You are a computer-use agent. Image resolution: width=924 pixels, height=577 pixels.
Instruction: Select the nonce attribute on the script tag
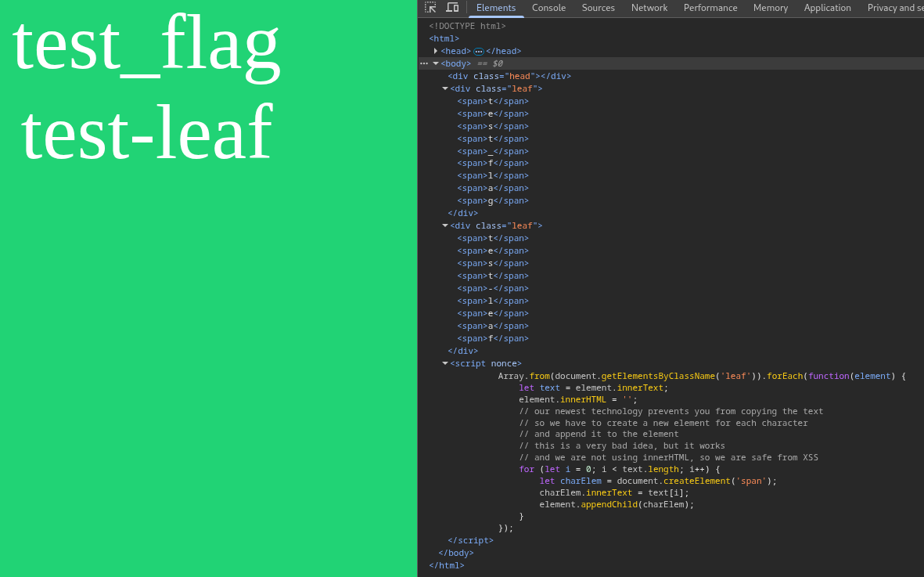[x=505, y=363]
